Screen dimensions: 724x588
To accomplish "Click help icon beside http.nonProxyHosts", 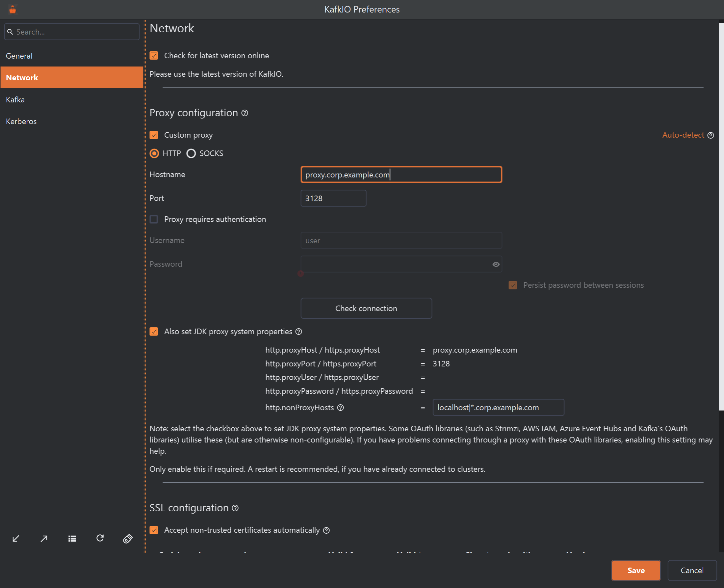I will 341,408.
